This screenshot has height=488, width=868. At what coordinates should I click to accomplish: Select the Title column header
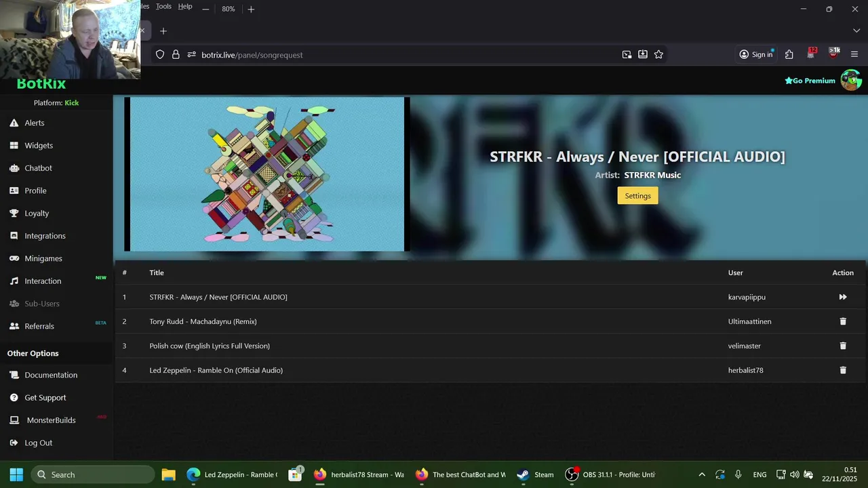157,272
